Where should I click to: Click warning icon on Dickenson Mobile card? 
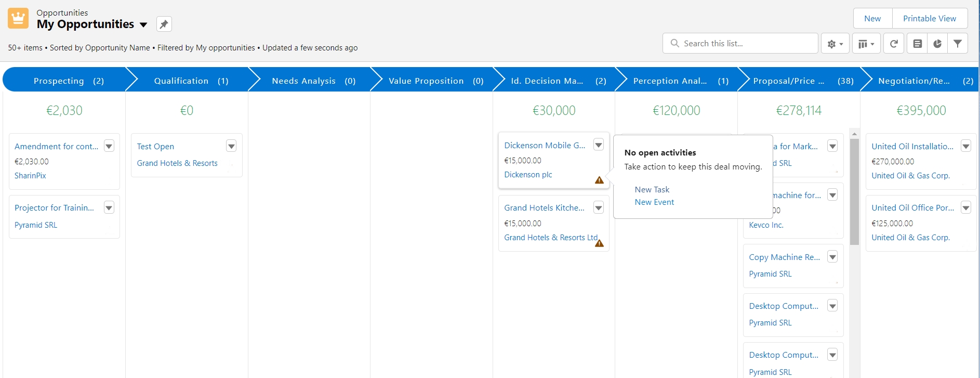coord(599,180)
